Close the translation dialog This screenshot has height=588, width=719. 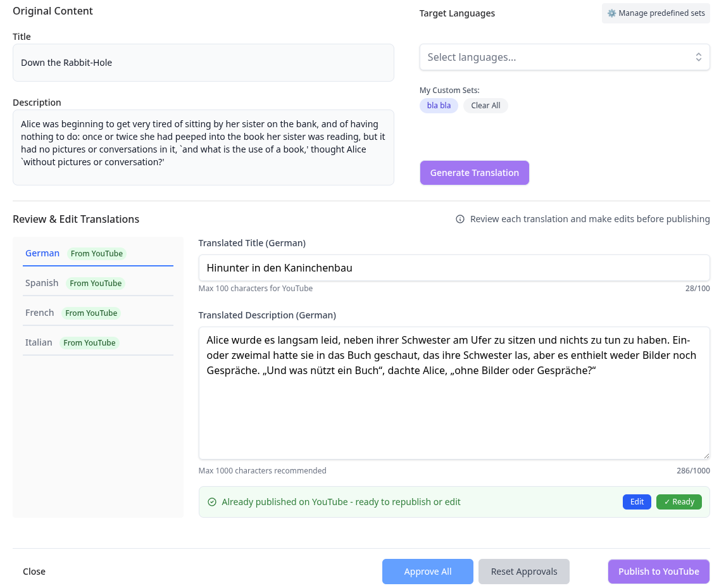pyautogui.click(x=34, y=572)
